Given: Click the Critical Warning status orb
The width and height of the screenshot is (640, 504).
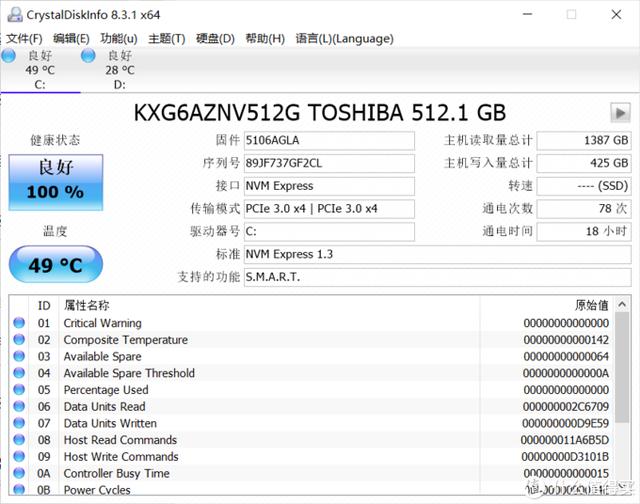Looking at the screenshot, I should click(18, 324).
